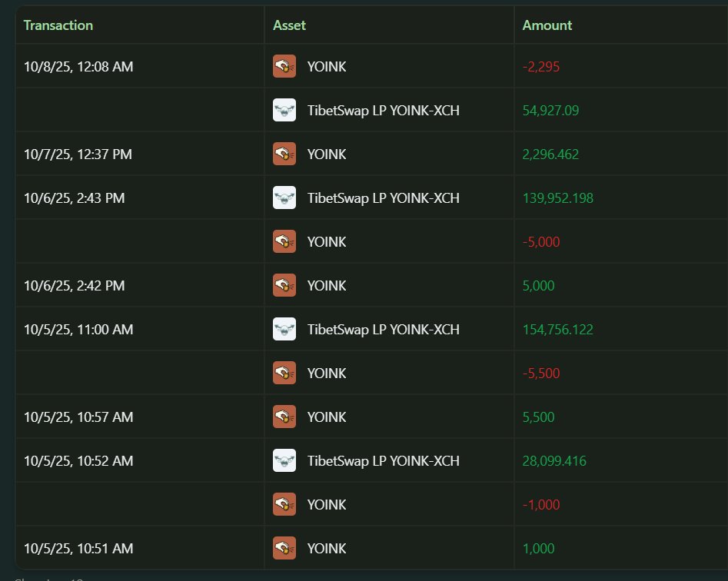Screen dimensions: 728x581
Task: Select the YOINK label beside 2,296.462
Action: [x=327, y=154]
